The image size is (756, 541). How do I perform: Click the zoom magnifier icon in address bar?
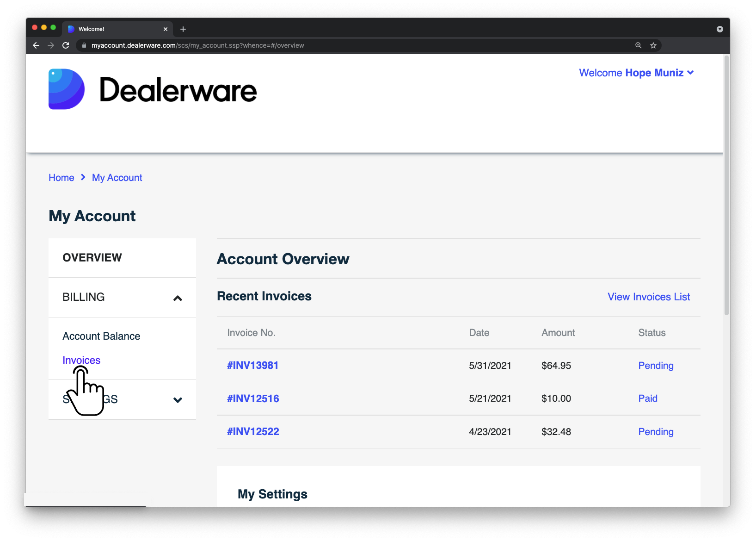[x=638, y=45]
